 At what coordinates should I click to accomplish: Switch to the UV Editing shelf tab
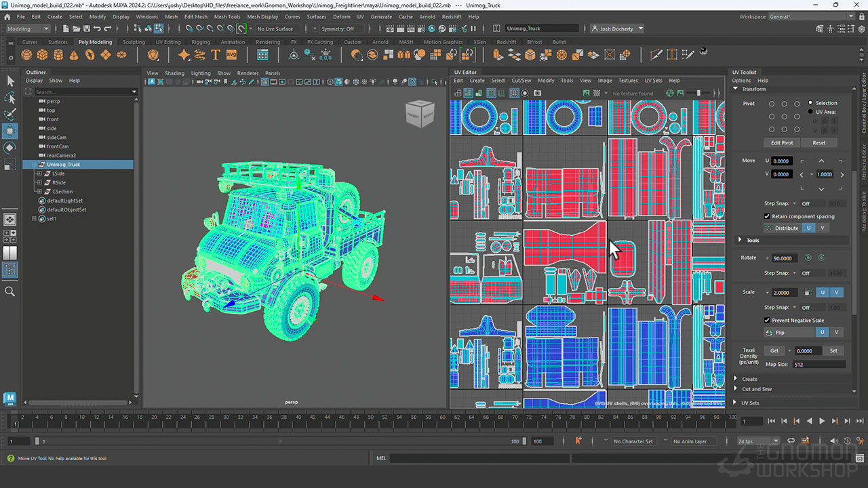tap(168, 42)
